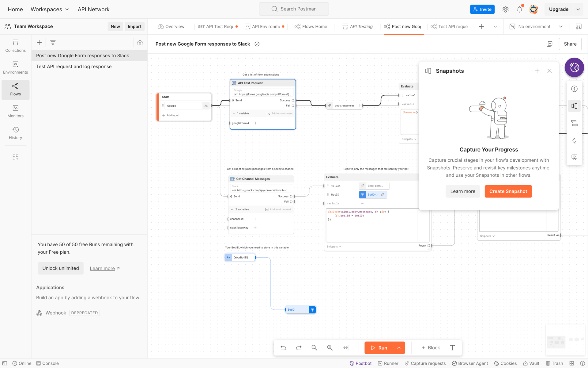Open the settings gear icon
Screen dimensions: 588x368
coord(505,9)
